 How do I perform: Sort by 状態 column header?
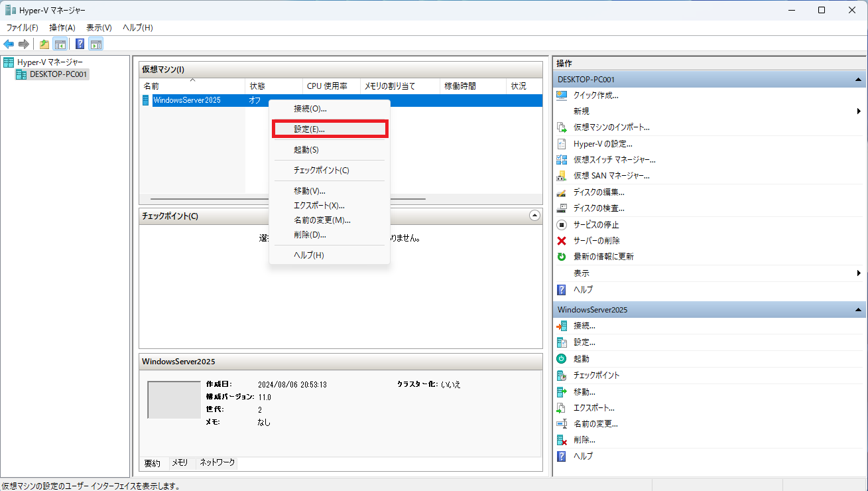click(x=274, y=86)
